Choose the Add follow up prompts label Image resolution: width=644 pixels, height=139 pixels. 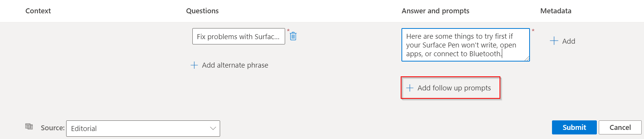pos(454,88)
